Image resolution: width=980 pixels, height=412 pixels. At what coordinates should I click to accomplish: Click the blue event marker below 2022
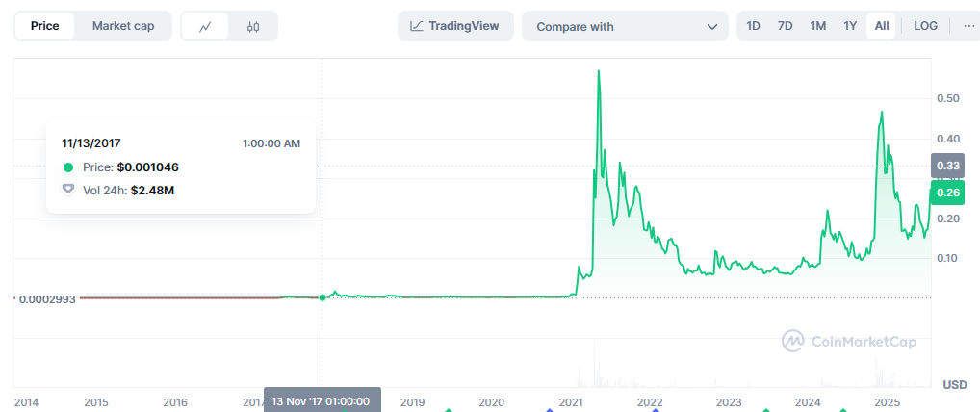pos(656,409)
